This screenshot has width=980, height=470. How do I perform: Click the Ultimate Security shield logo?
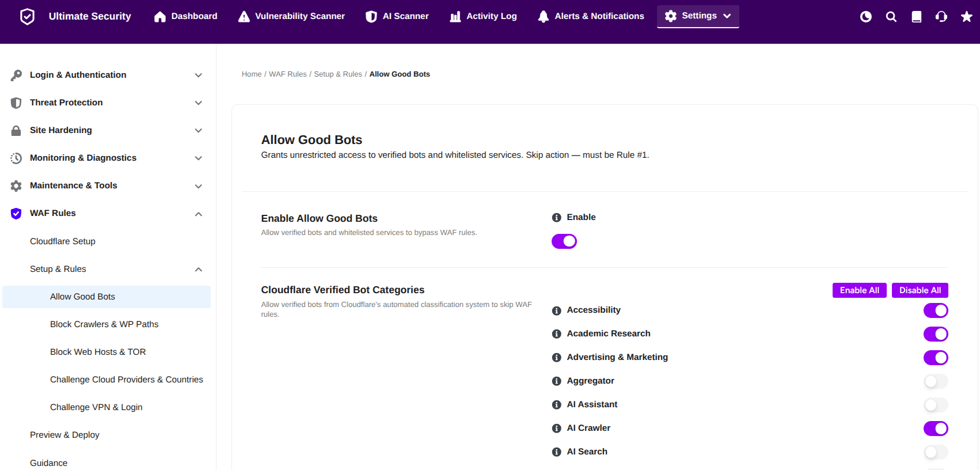[x=27, y=16]
